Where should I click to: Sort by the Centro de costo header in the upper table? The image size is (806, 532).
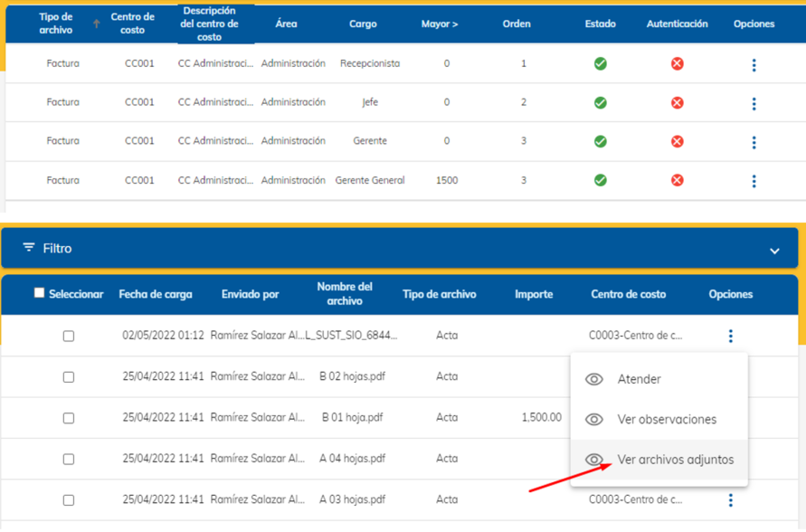(132, 24)
